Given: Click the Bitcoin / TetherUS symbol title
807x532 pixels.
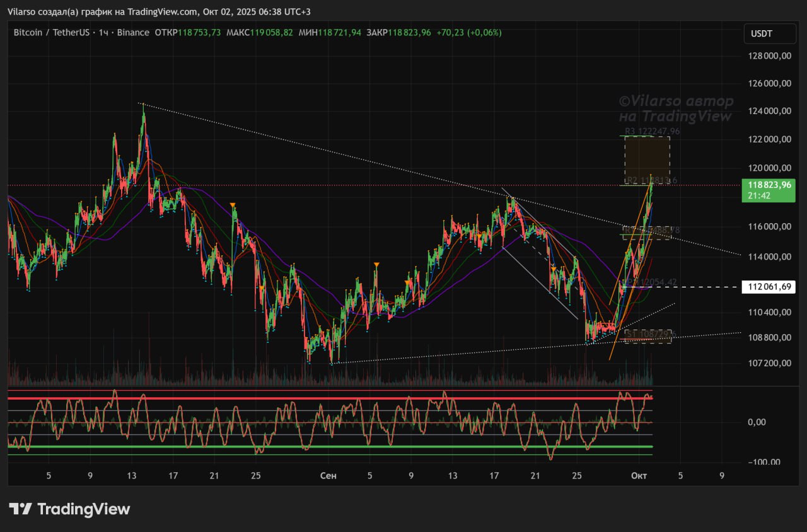Looking at the screenshot, I should click(52, 32).
